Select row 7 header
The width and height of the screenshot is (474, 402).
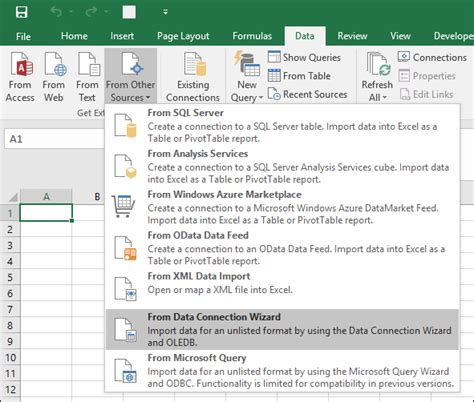(10, 309)
